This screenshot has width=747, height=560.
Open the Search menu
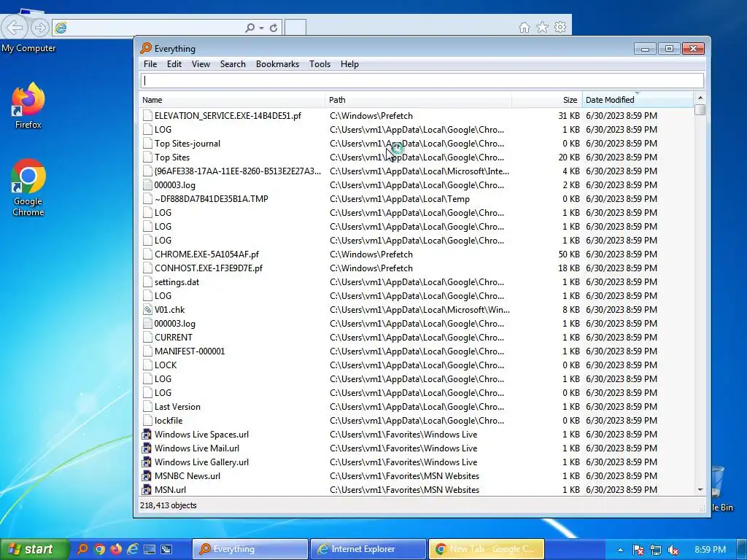[x=233, y=64]
